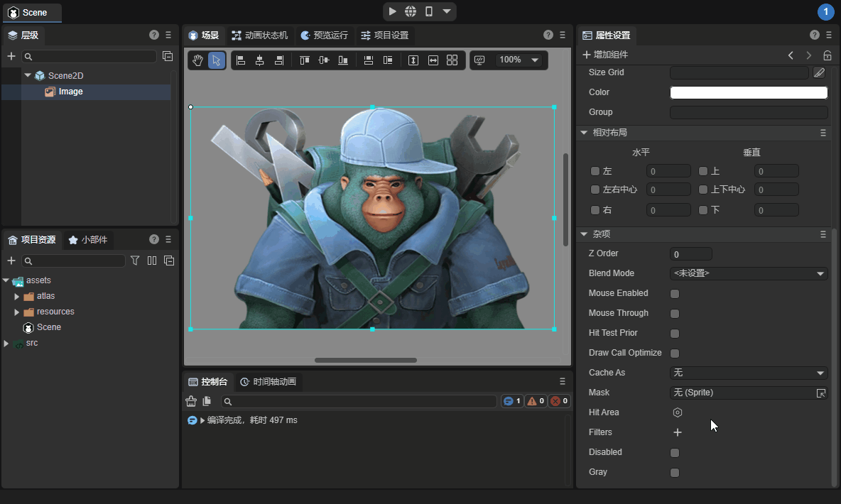Collapse the 相对布局 section
841x504 pixels.
click(584, 133)
